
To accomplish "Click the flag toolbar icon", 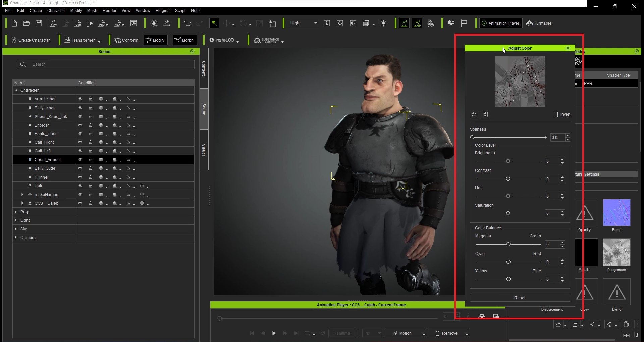I will [x=464, y=23].
